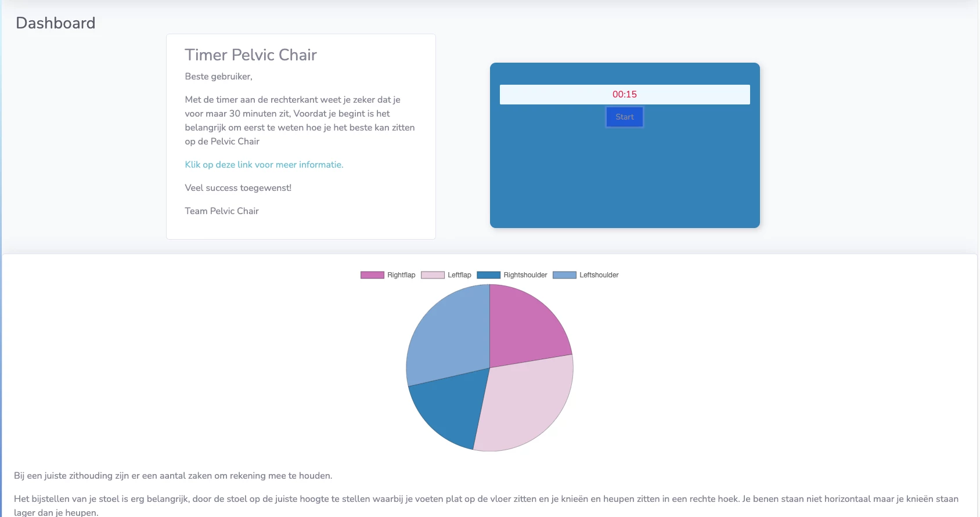980x517 pixels.
Task: Click the 'Team Pelvic Chair' signature text
Action: (222, 211)
